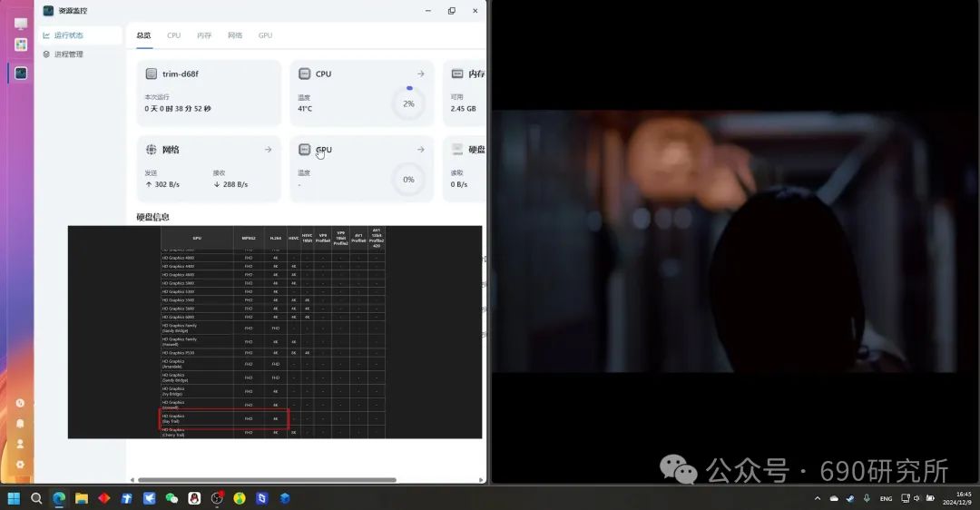Screen dimensions: 980x510
Task: Open CPU card details arrow
Action: pyautogui.click(x=421, y=74)
